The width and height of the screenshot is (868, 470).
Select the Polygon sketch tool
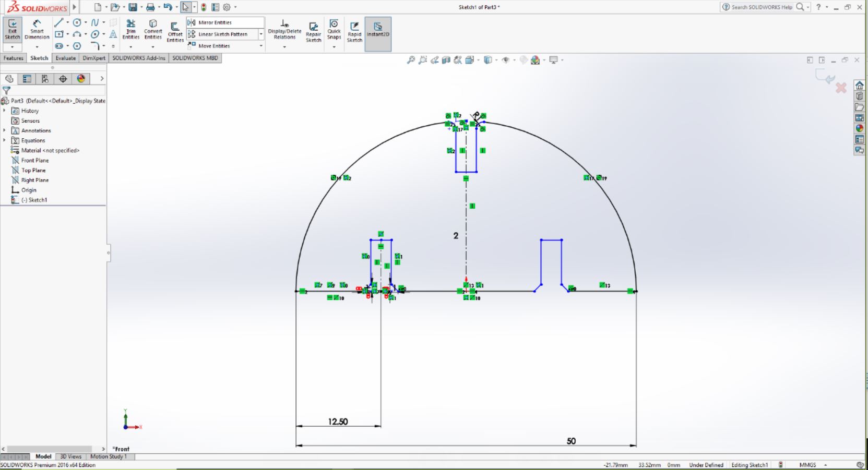tap(77, 46)
